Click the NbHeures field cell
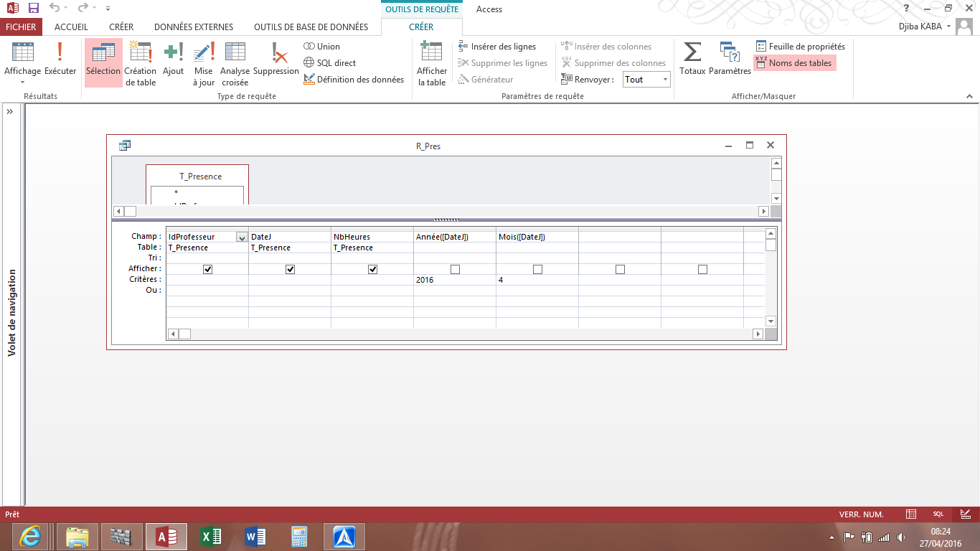 pos(372,237)
